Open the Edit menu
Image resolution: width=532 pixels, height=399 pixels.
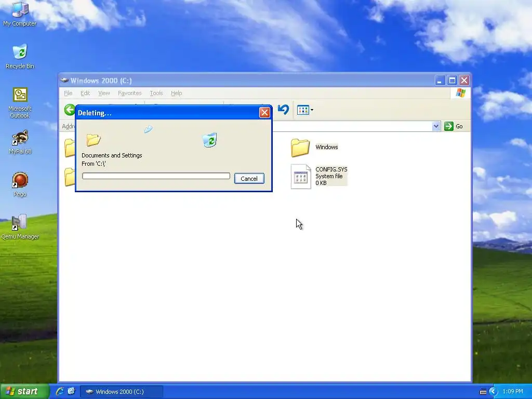85,93
